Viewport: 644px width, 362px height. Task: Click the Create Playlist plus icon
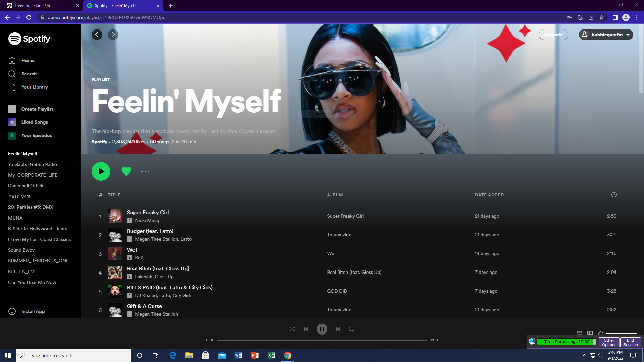[x=12, y=109]
